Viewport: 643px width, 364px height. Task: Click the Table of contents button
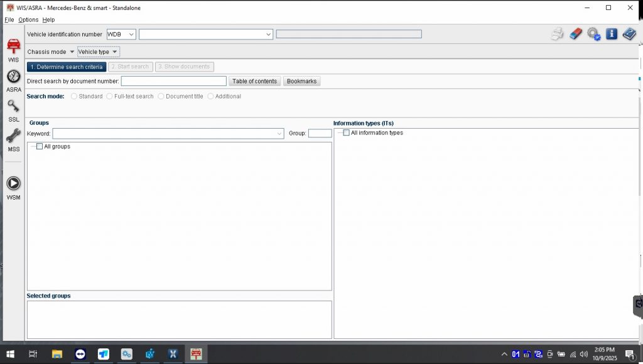254,81
